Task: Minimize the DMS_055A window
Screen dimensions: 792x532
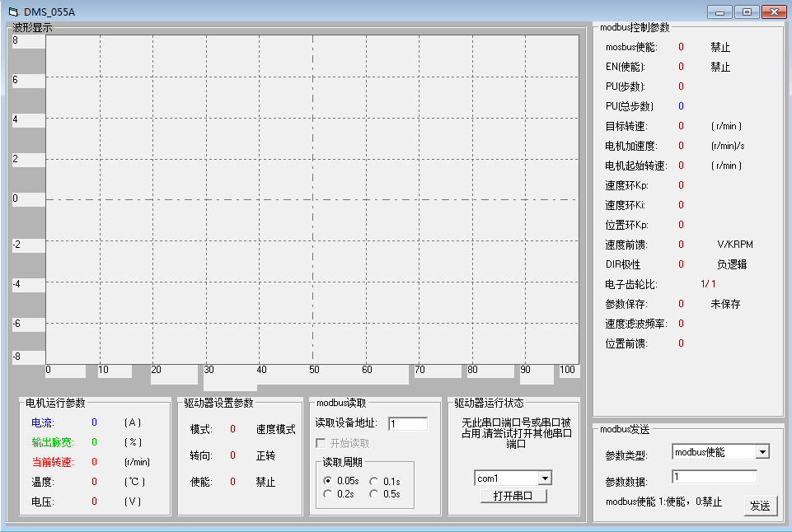Action: [720, 12]
